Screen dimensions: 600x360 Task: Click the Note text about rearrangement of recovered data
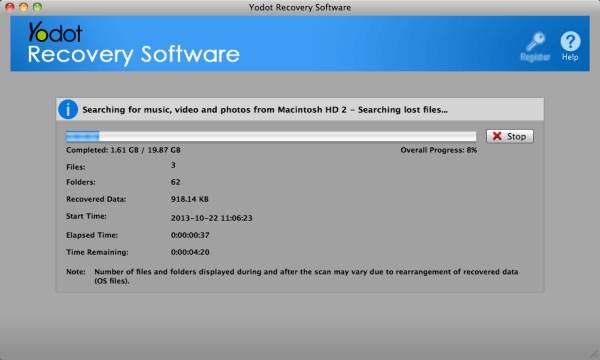306,276
